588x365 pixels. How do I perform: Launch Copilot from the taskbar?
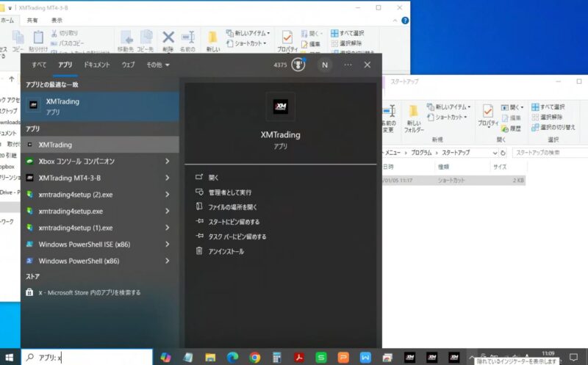click(165, 358)
